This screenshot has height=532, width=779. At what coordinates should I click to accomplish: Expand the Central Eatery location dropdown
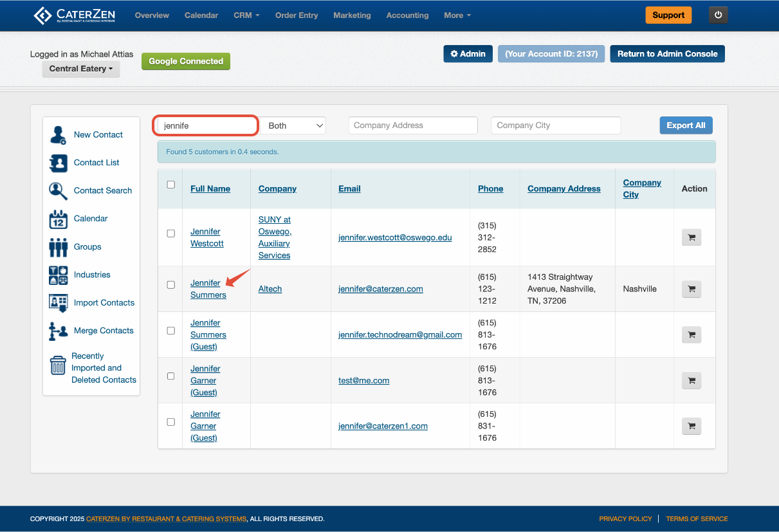coord(81,69)
